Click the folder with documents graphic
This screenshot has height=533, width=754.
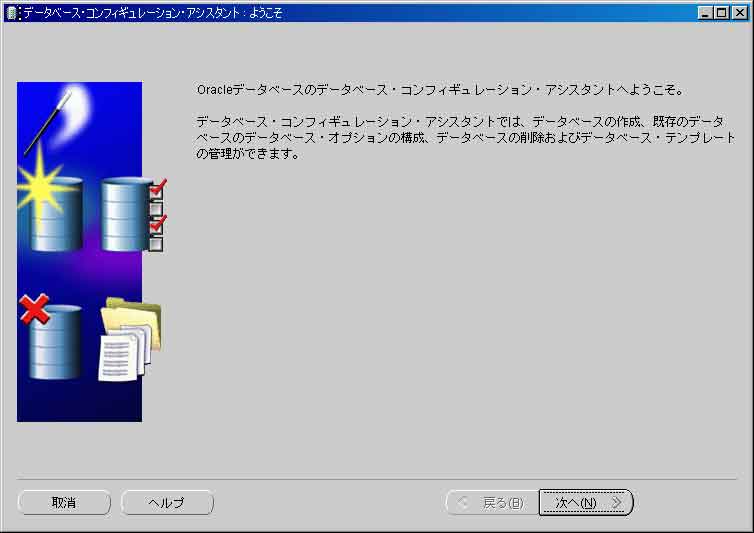(x=130, y=339)
